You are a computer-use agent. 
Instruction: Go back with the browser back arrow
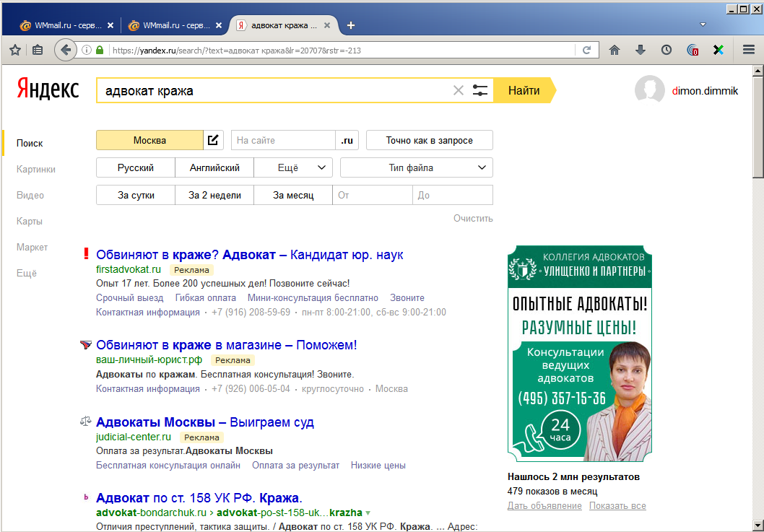coord(65,50)
